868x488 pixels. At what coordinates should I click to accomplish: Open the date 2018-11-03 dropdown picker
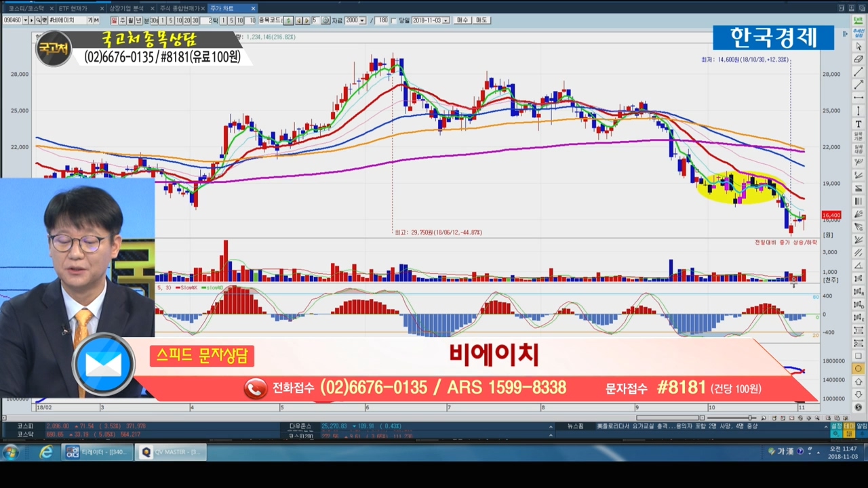(x=446, y=20)
